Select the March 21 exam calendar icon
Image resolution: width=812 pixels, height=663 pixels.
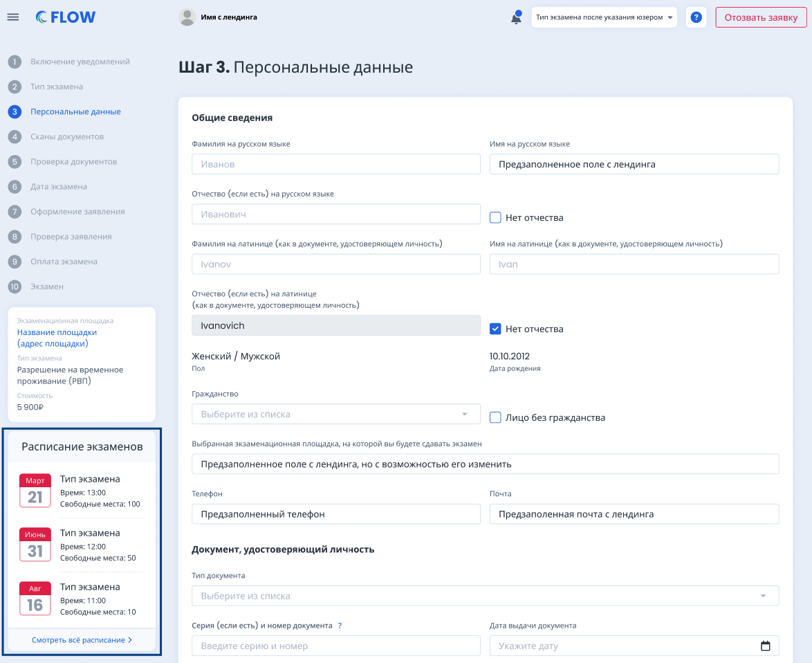click(35, 491)
